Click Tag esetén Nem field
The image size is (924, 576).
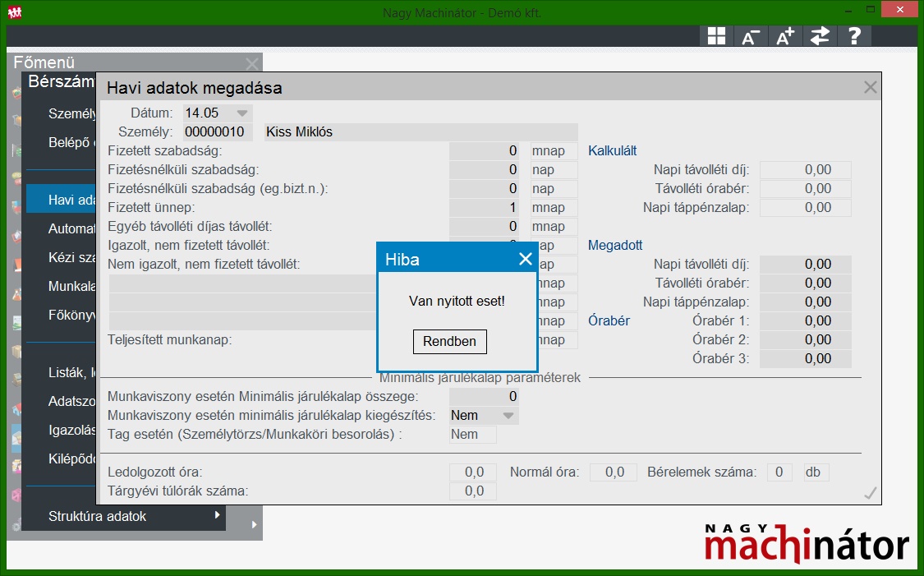pos(472,435)
